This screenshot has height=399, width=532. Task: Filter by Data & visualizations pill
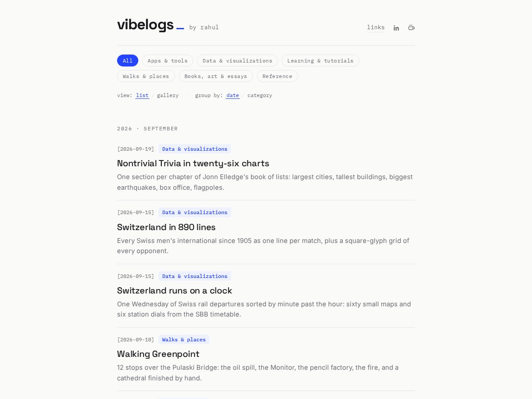point(237,61)
